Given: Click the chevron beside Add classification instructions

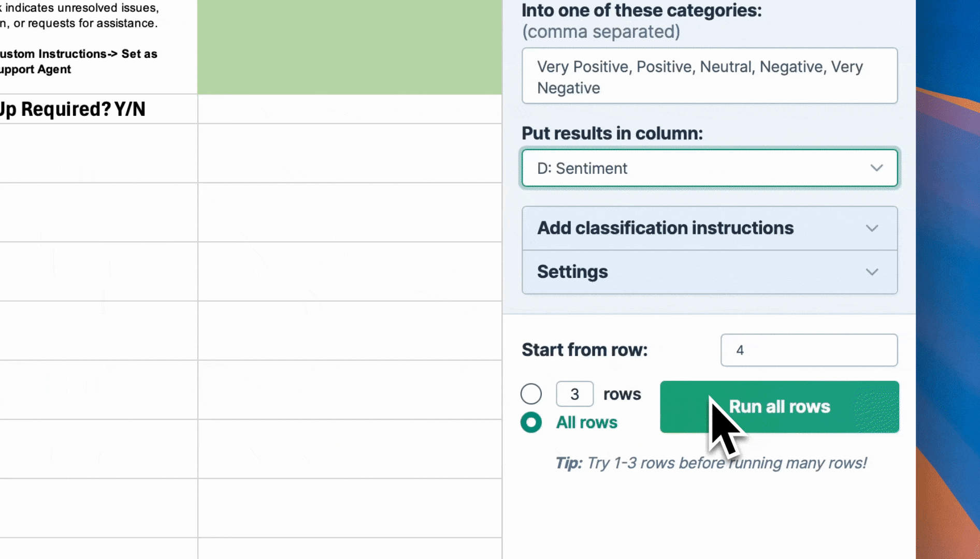Looking at the screenshot, I should (872, 228).
